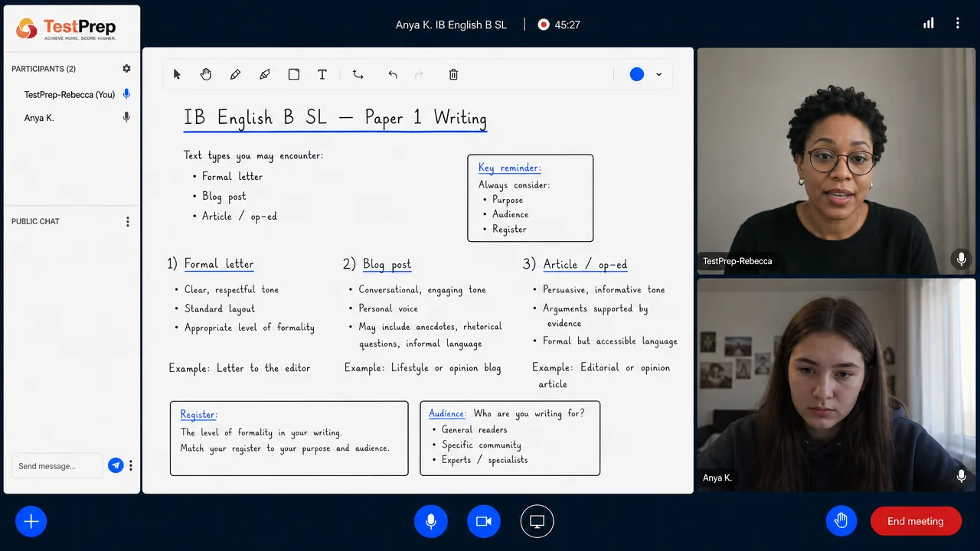Click 'Persuasive, informative tone' bullet
The width and height of the screenshot is (980, 551).
[x=604, y=290]
